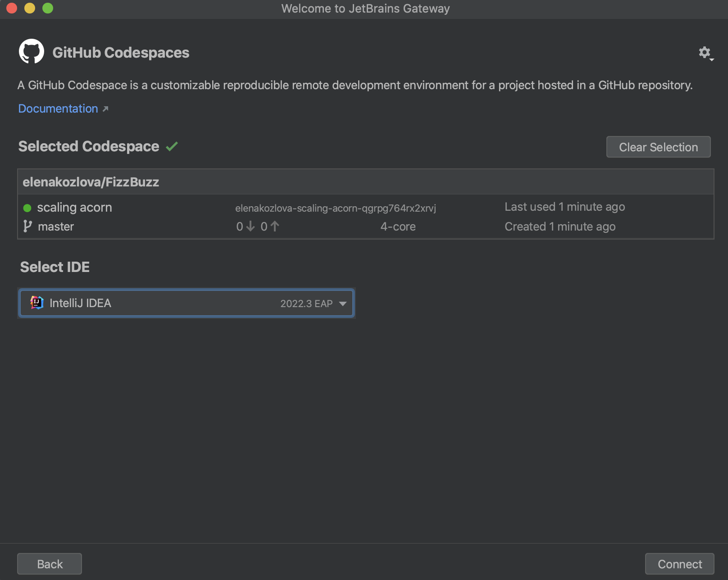Open the IntelliJ IDEA IDE dropdown

pyautogui.click(x=187, y=303)
